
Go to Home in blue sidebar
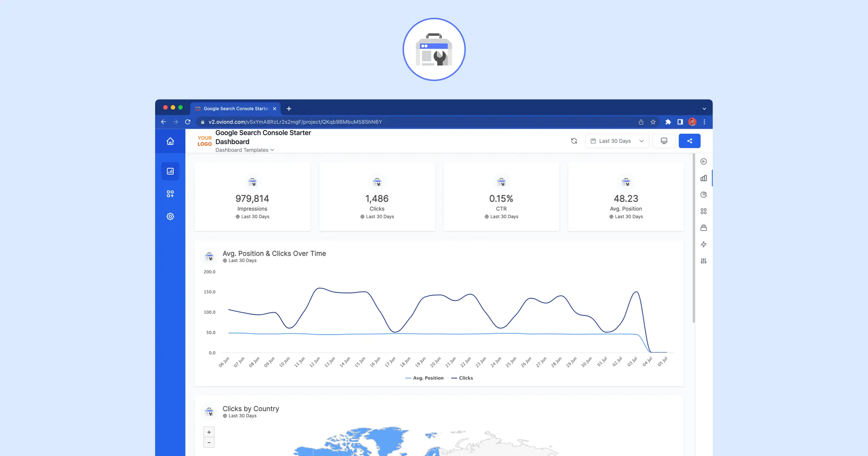click(x=170, y=141)
